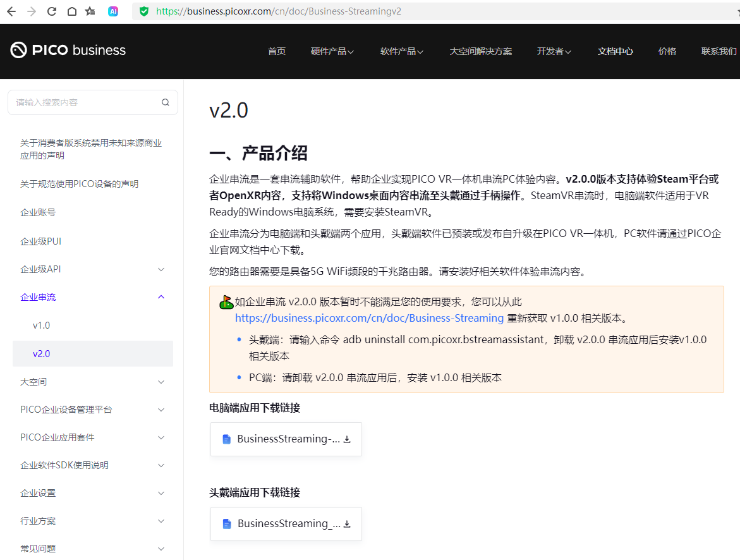This screenshot has height=560, width=740.
Task: Expand 大空间 sidebar section
Action: click(92, 382)
